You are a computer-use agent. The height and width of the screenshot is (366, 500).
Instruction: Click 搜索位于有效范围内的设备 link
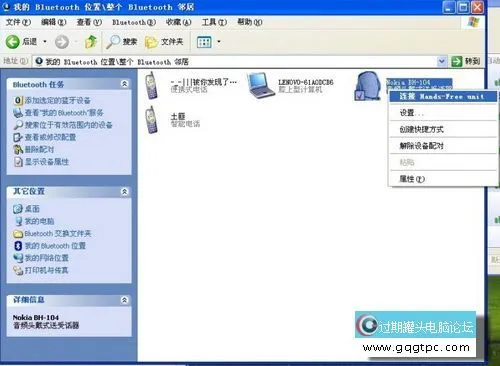point(69,125)
